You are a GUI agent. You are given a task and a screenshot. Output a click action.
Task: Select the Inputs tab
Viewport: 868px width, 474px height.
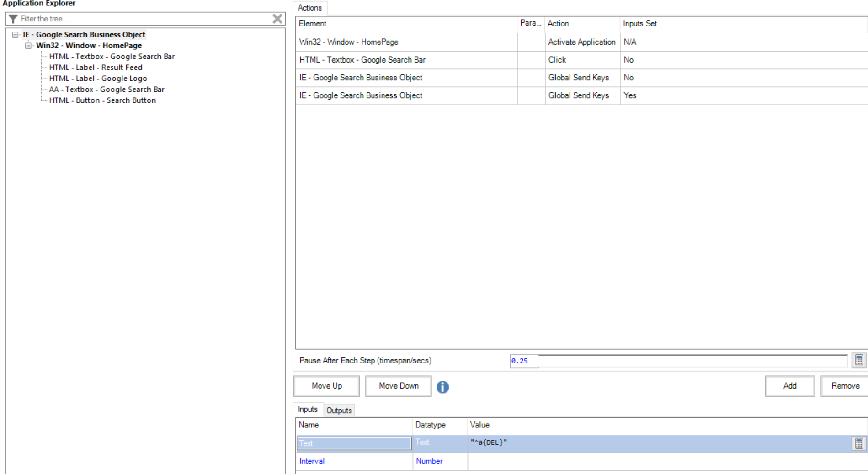[x=308, y=409]
